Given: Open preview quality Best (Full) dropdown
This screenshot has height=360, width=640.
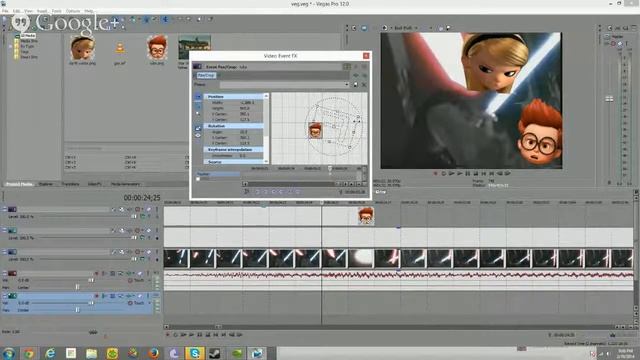Looking at the screenshot, I should pos(405,28).
